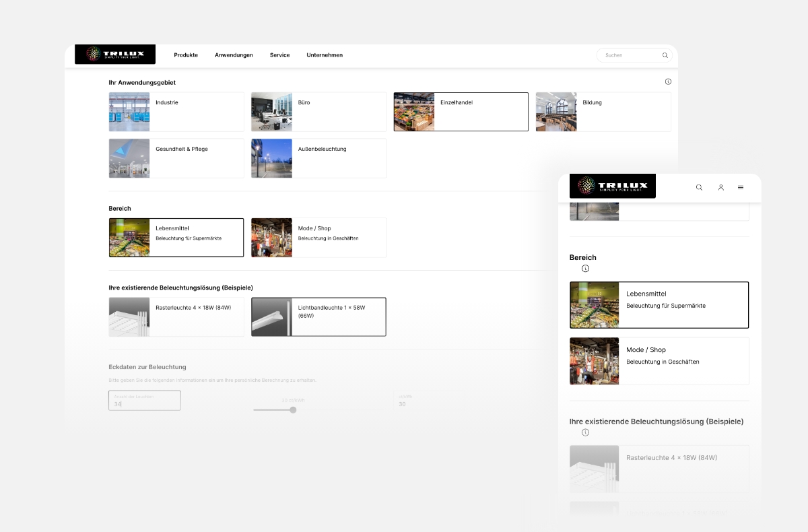
Task: Choose the Bildung application area card
Action: [603, 112]
